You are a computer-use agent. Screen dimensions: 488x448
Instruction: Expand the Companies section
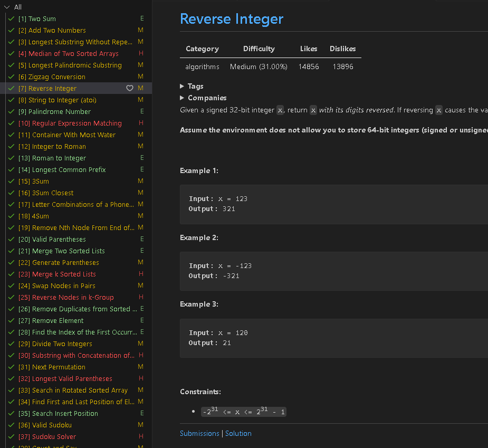pyautogui.click(x=182, y=98)
